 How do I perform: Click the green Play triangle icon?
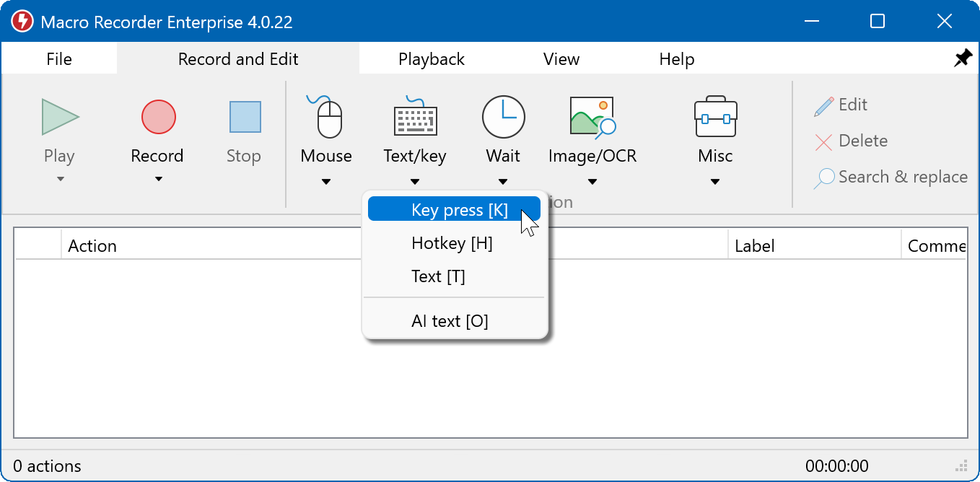point(60,118)
